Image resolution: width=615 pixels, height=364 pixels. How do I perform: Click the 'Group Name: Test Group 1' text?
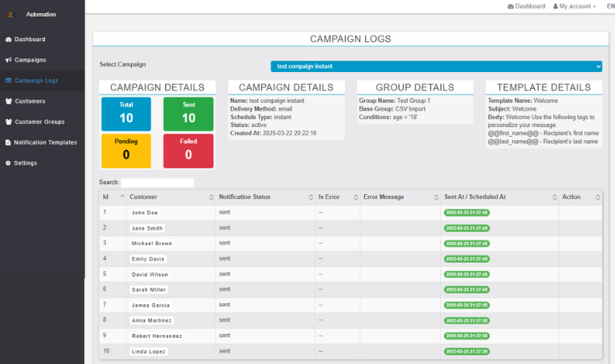click(395, 101)
